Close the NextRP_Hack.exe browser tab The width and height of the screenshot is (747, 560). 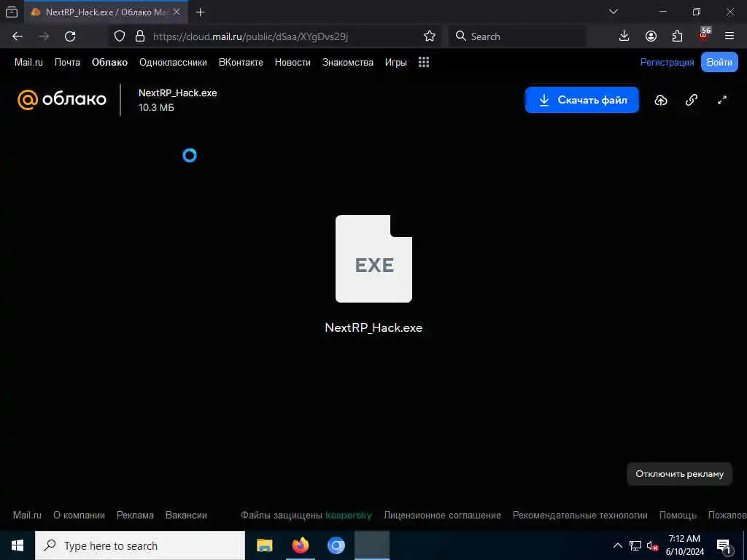(x=177, y=12)
